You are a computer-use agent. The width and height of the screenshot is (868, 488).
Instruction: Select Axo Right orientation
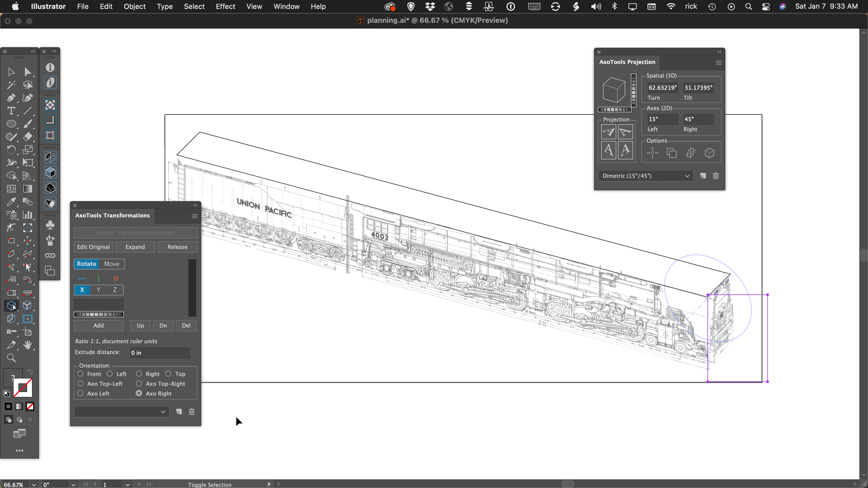pyautogui.click(x=139, y=393)
